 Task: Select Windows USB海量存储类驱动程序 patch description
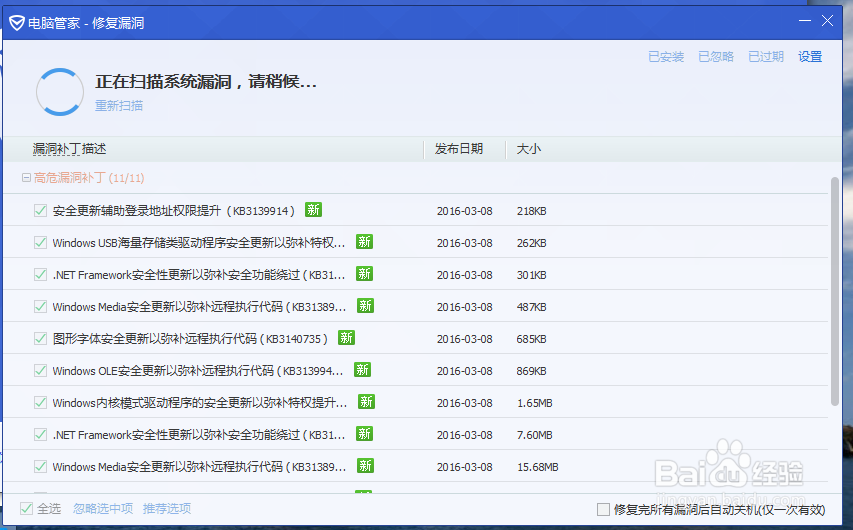[199, 243]
